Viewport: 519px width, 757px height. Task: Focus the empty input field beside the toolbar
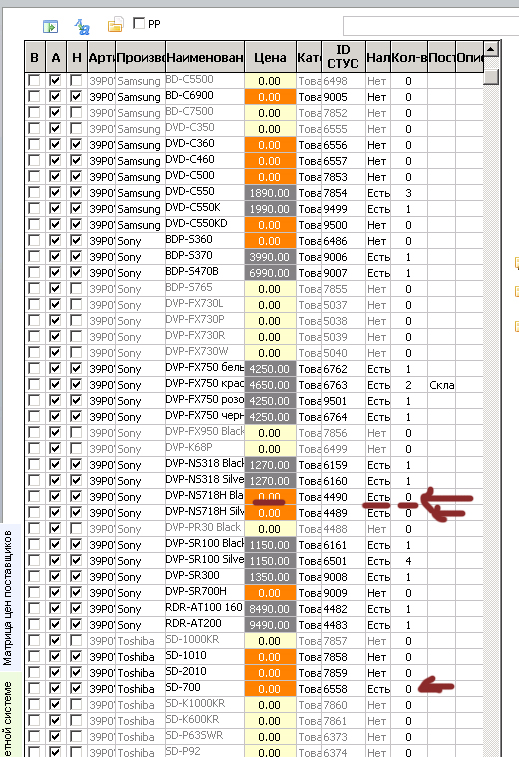(x=431, y=25)
